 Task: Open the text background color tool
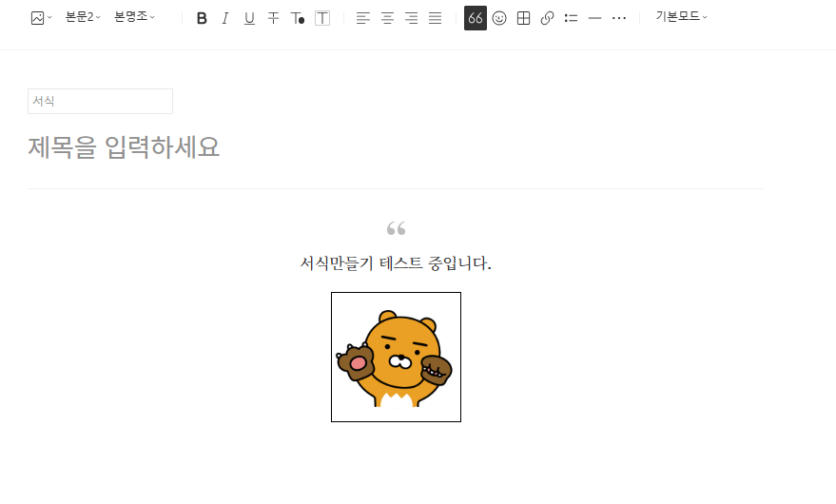pyautogui.click(x=322, y=18)
